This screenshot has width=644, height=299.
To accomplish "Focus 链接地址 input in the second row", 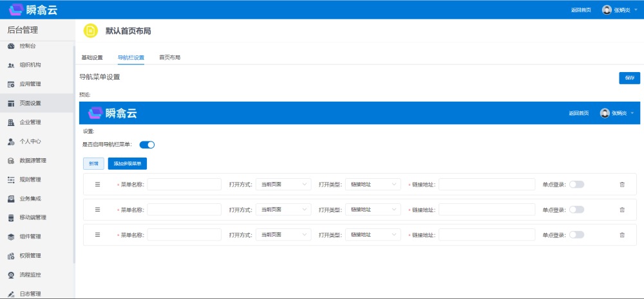I will point(487,210).
